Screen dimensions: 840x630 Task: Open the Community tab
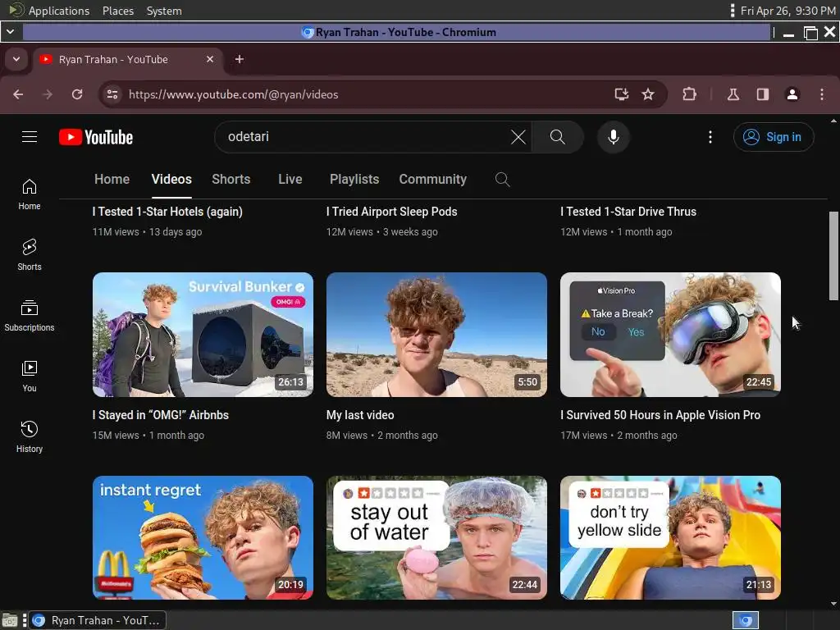[433, 180]
